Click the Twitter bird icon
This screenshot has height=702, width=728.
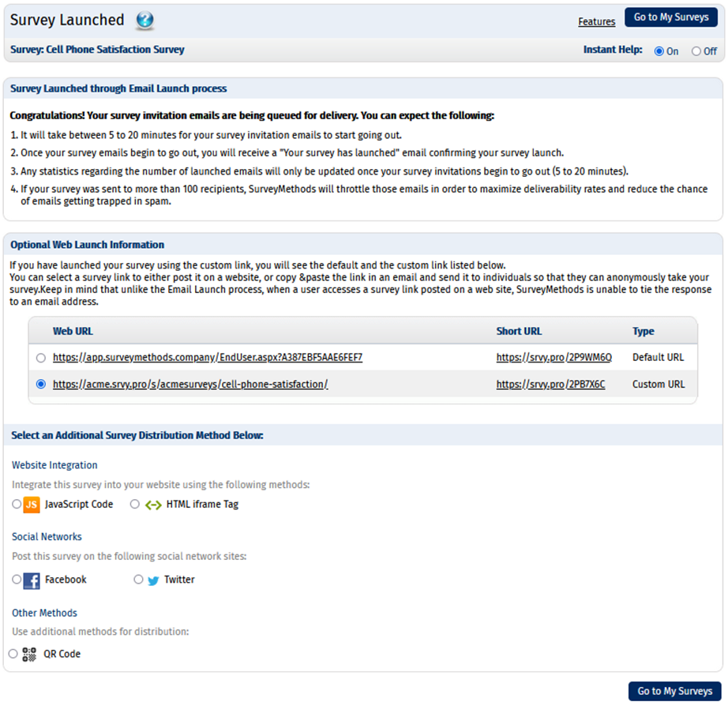[153, 580]
